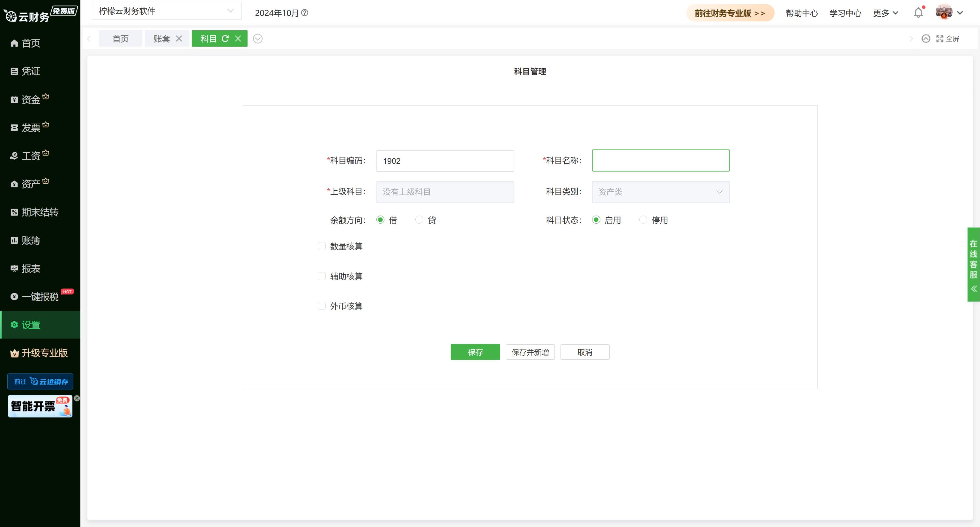The image size is (980, 527).
Task: Click the 保存 button
Action: pos(475,352)
